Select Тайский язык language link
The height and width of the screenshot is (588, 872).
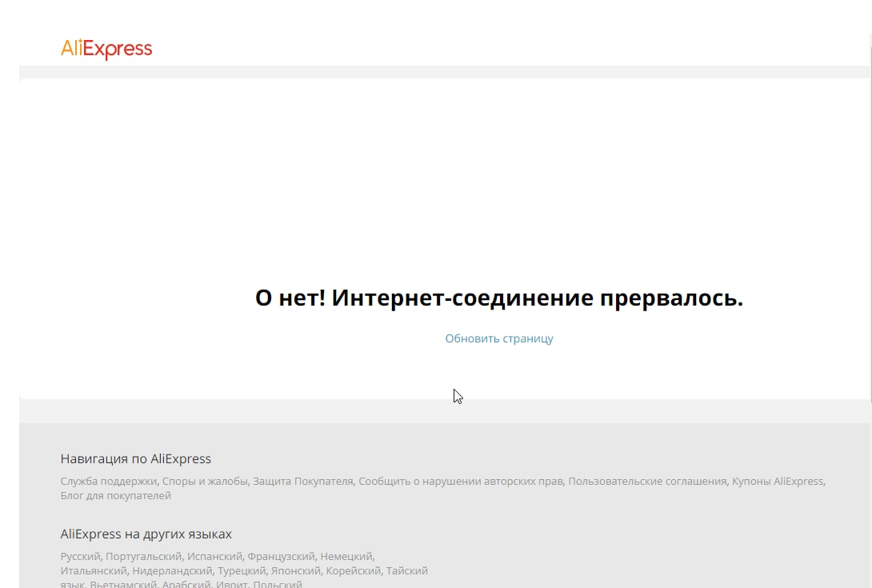point(407,570)
